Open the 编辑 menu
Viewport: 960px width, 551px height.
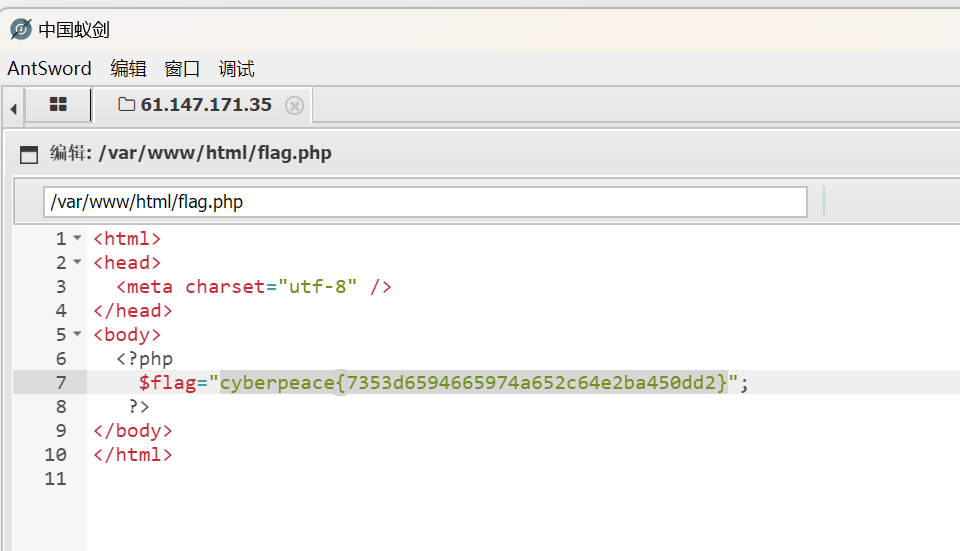click(x=129, y=69)
